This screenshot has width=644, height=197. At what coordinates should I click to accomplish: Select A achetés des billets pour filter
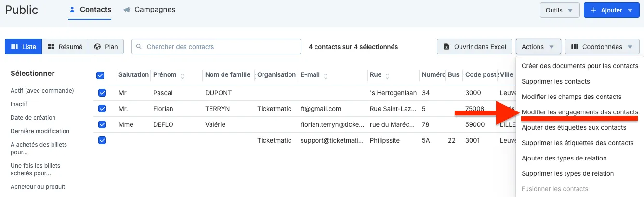coord(39,148)
